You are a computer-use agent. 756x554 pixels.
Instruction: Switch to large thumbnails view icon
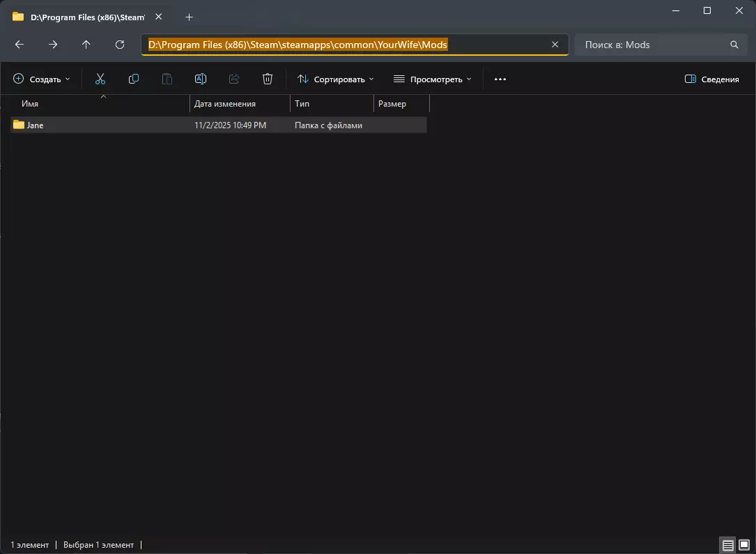tap(744, 545)
